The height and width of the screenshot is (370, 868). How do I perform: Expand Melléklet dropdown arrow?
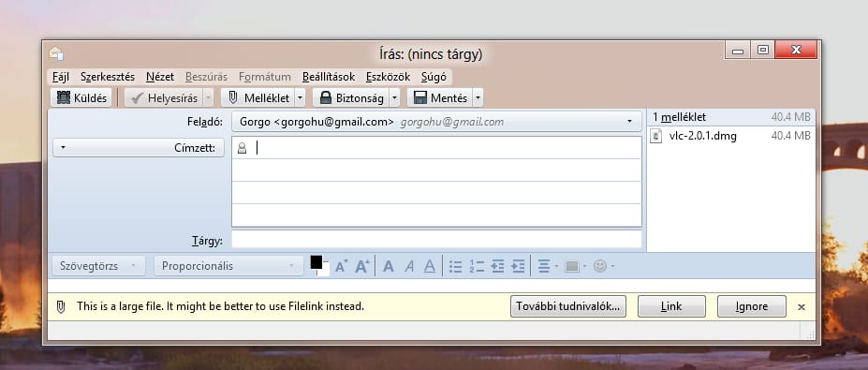coord(300,98)
